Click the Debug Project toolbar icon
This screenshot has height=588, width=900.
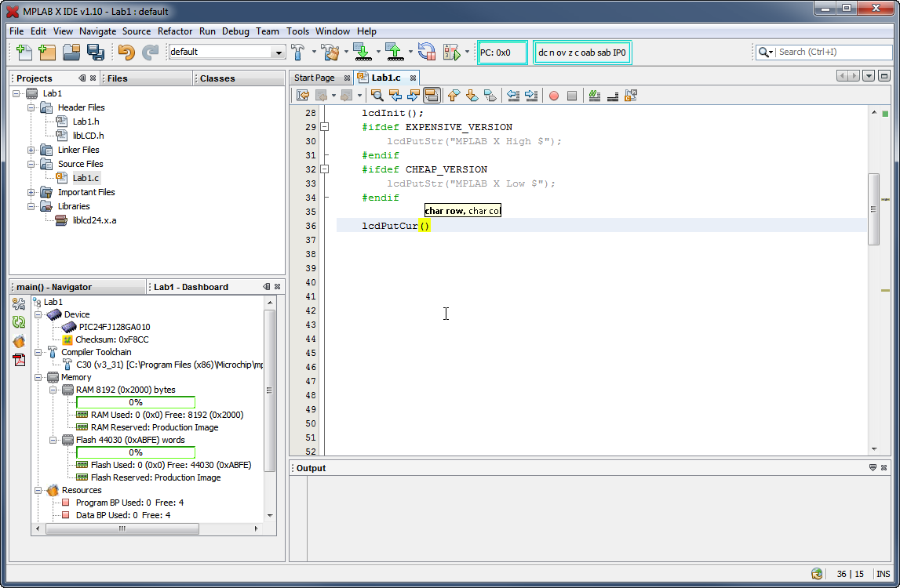coord(451,53)
